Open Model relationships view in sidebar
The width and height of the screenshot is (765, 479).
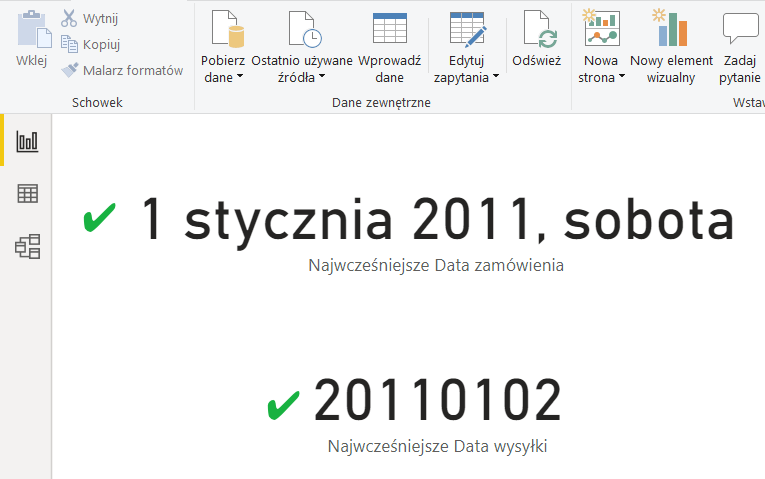(27, 246)
